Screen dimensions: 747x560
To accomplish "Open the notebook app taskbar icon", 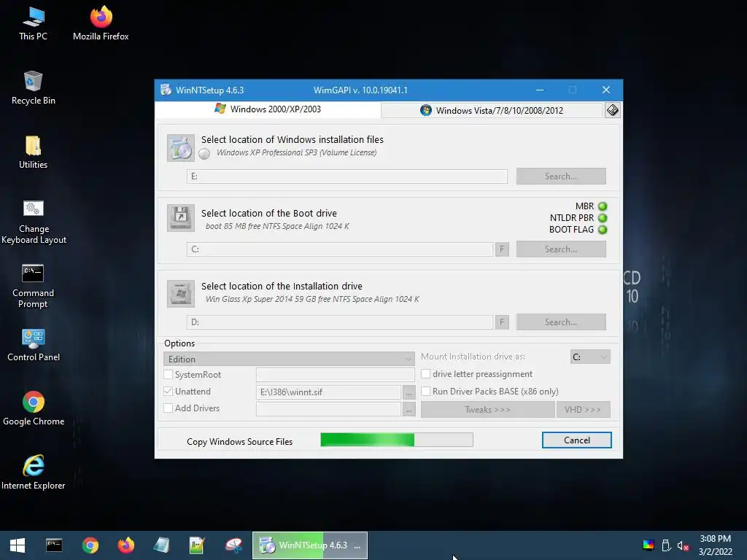I will [162, 545].
